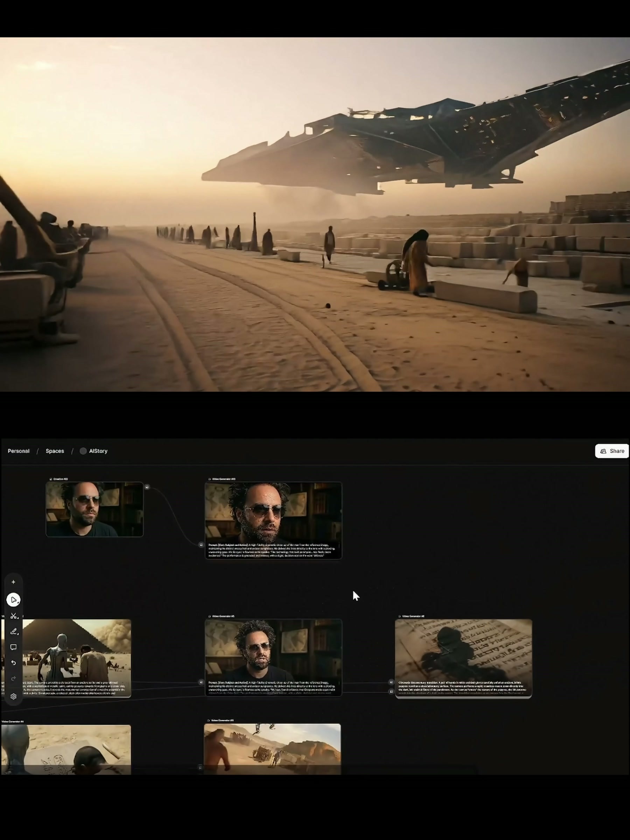Screen dimensions: 630x840
Task: Select the pointer tool in the left toolbar
Action: click(13, 600)
